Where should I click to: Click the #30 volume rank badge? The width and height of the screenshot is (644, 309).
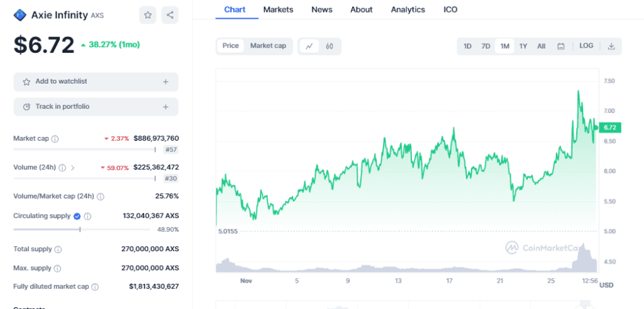click(171, 178)
